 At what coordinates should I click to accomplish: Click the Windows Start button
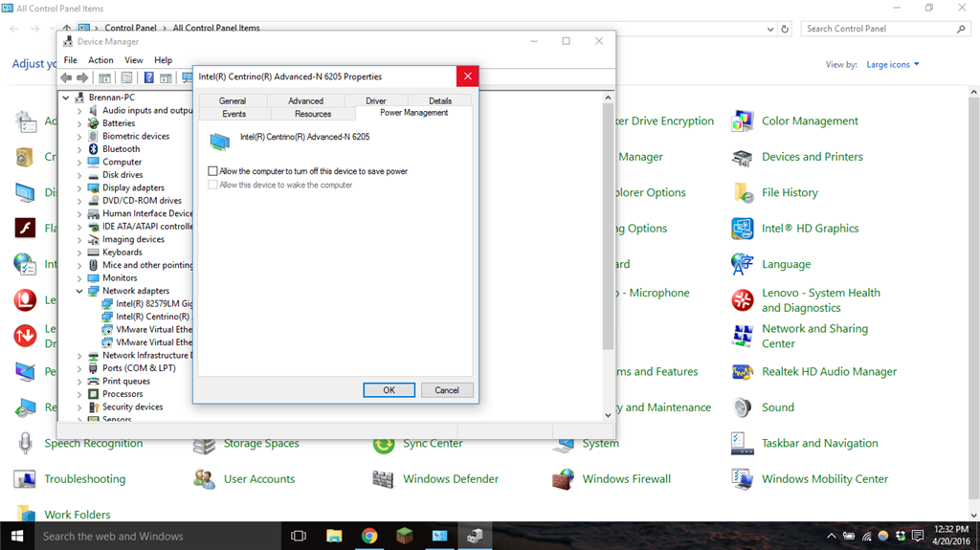pyautogui.click(x=17, y=536)
